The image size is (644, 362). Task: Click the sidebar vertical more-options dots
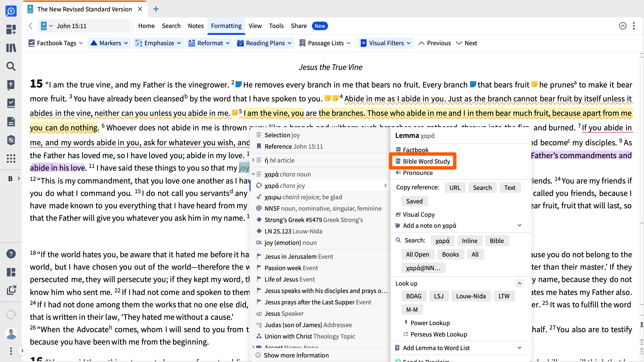click(x=11, y=351)
